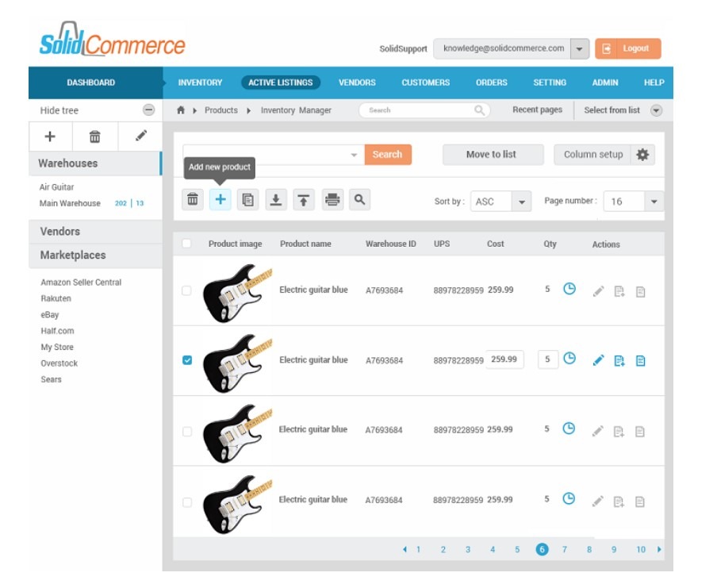Expand the dropdown arrow beside the orange Search button
Viewport: 717px width, 588px height.
354,155
